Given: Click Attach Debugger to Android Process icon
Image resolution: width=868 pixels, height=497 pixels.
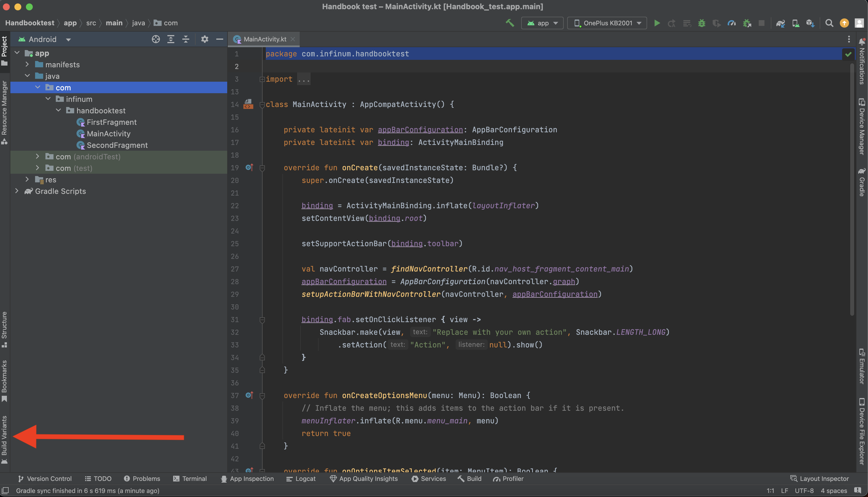Looking at the screenshot, I should point(747,23).
